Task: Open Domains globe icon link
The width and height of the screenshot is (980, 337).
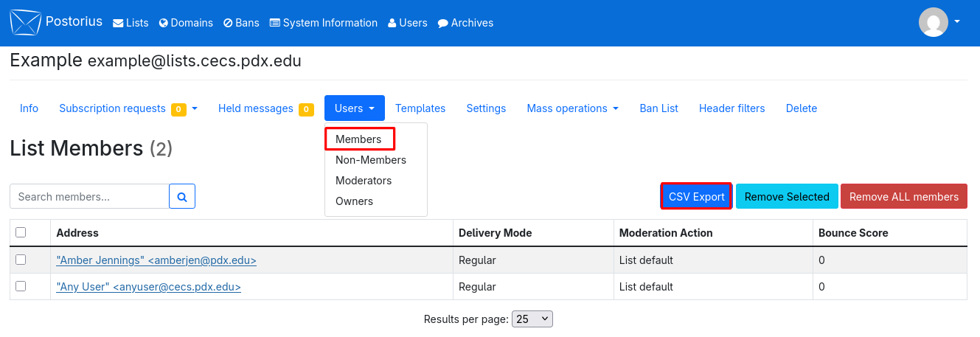Action: (x=186, y=23)
